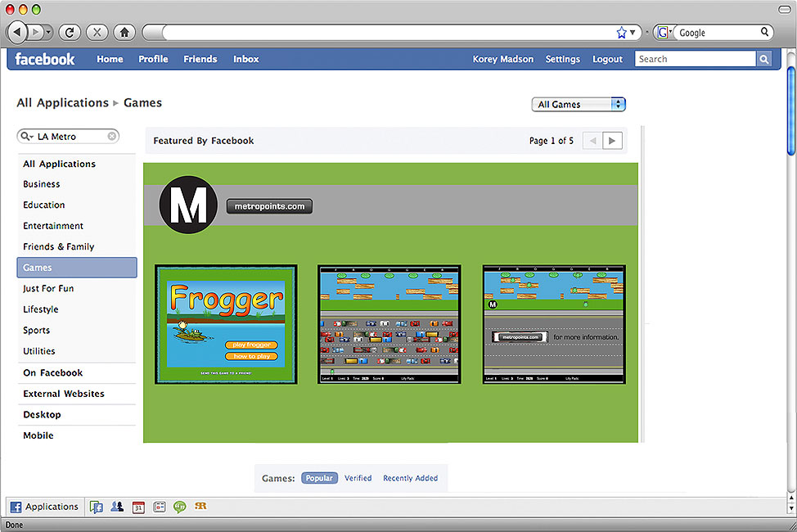Go to next featured page arrow
The height and width of the screenshot is (532, 797).
(x=612, y=141)
